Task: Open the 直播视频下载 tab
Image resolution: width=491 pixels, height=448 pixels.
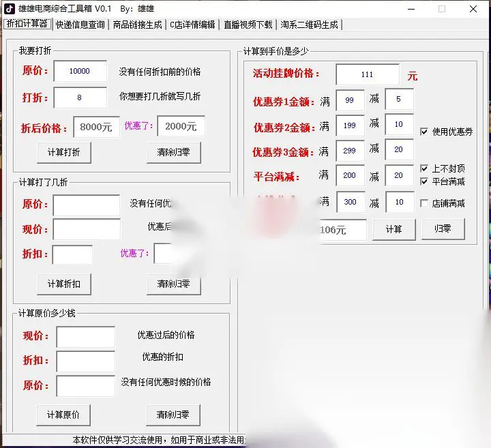Action: coord(248,25)
